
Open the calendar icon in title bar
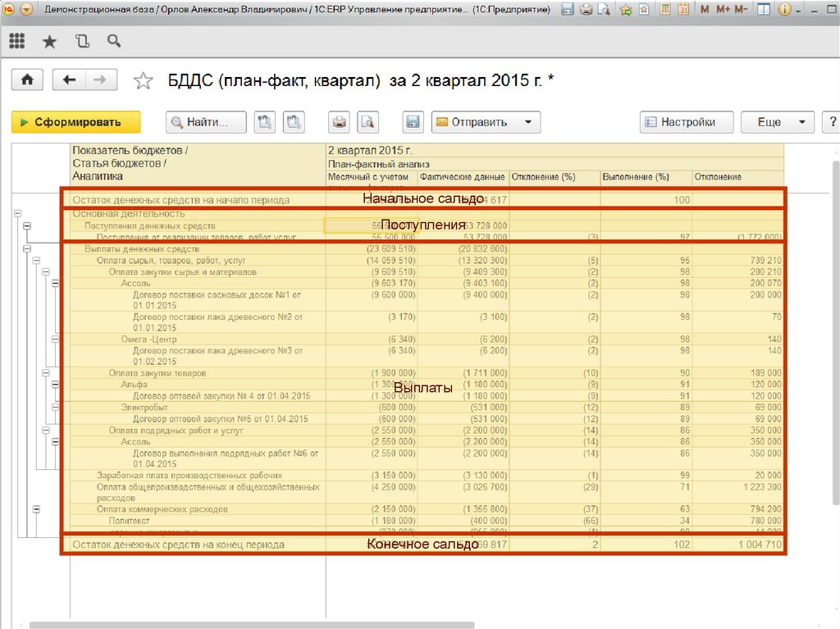pos(682,10)
